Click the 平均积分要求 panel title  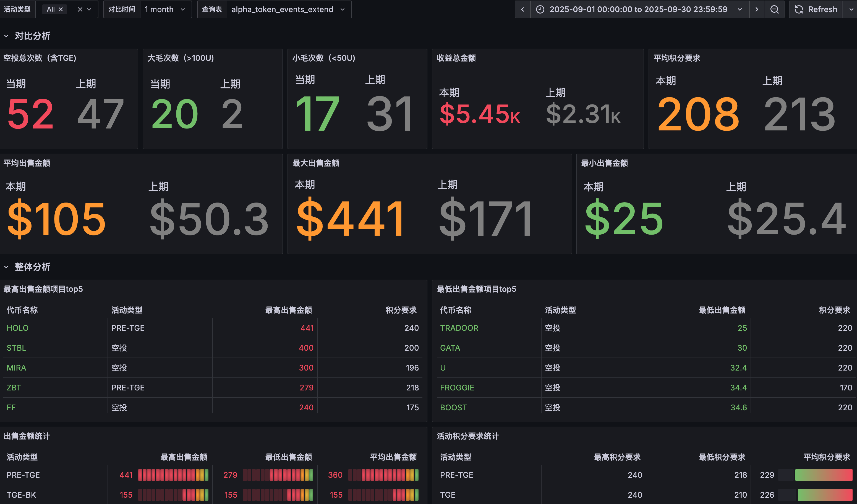pyautogui.click(x=676, y=58)
